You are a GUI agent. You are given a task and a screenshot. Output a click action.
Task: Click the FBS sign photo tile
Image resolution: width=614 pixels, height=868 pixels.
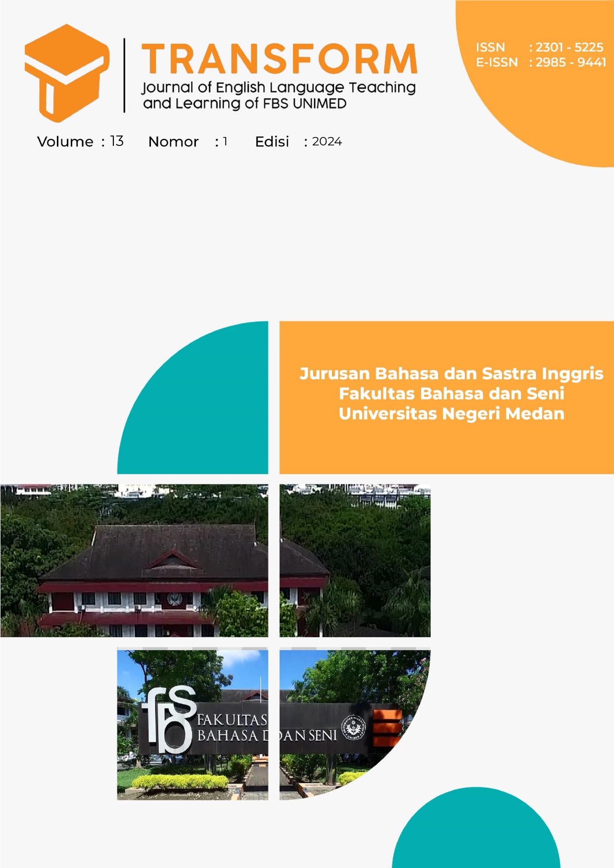pyautogui.click(x=192, y=725)
